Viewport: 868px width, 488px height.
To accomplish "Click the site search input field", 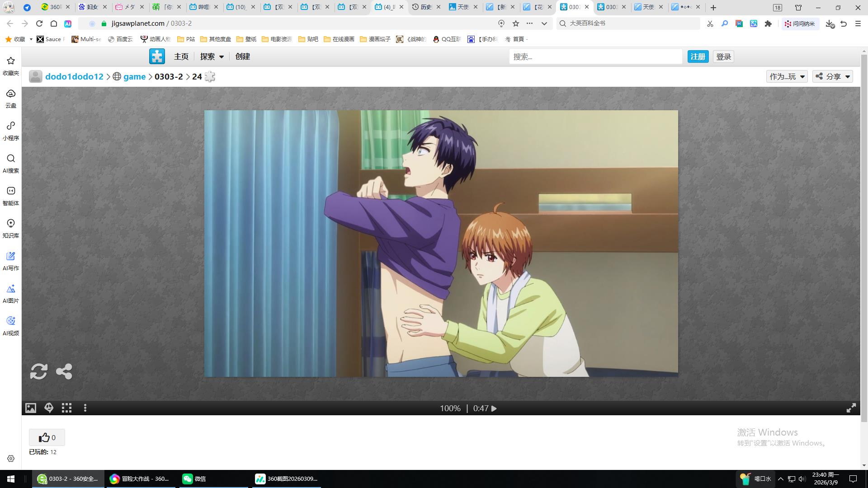I will tap(595, 56).
